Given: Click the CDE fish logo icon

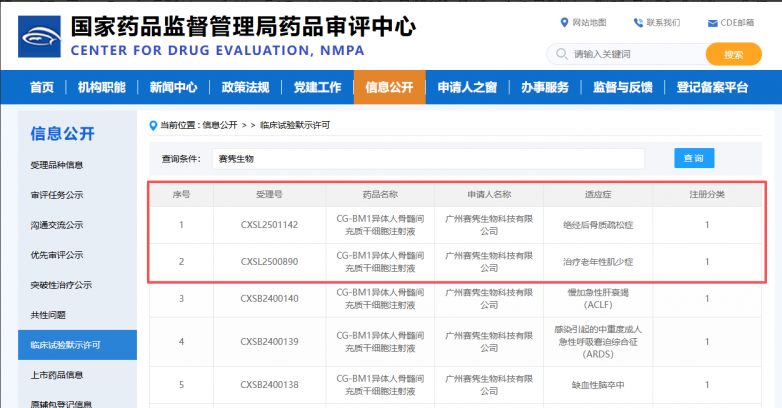Looking at the screenshot, I should 38,37.
